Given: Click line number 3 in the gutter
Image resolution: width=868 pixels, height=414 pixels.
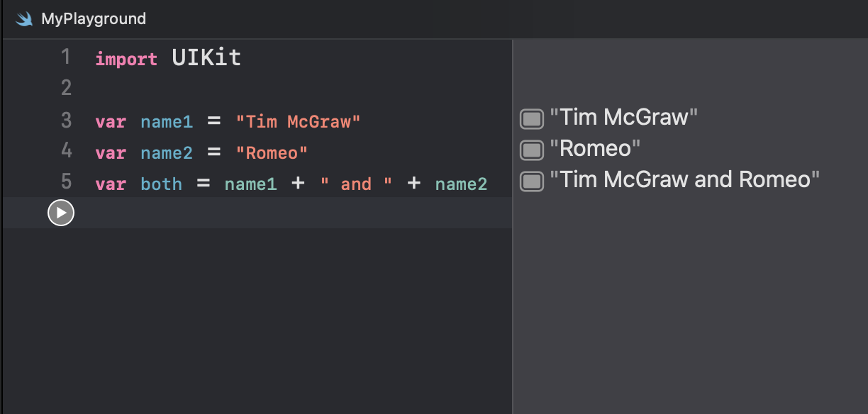Looking at the screenshot, I should [66, 120].
